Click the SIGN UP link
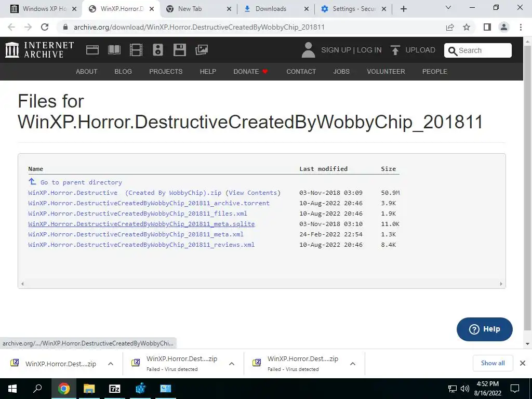This screenshot has width=532, height=399. [336, 50]
